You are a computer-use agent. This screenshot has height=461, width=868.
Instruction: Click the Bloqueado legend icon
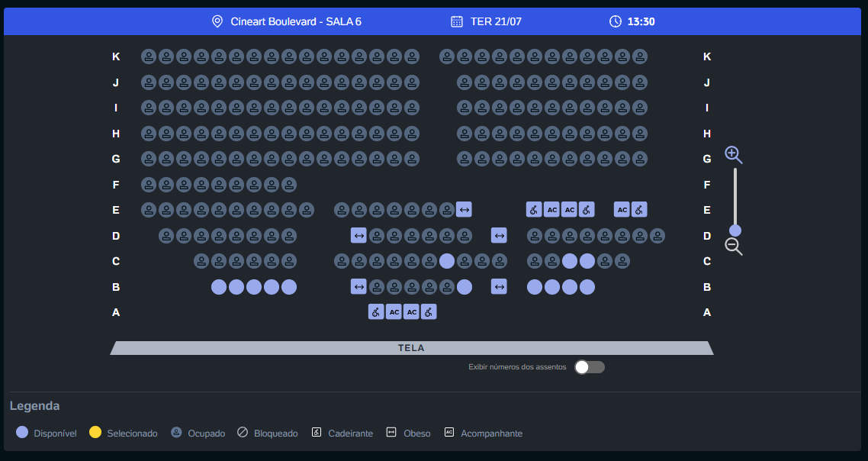[243, 432]
